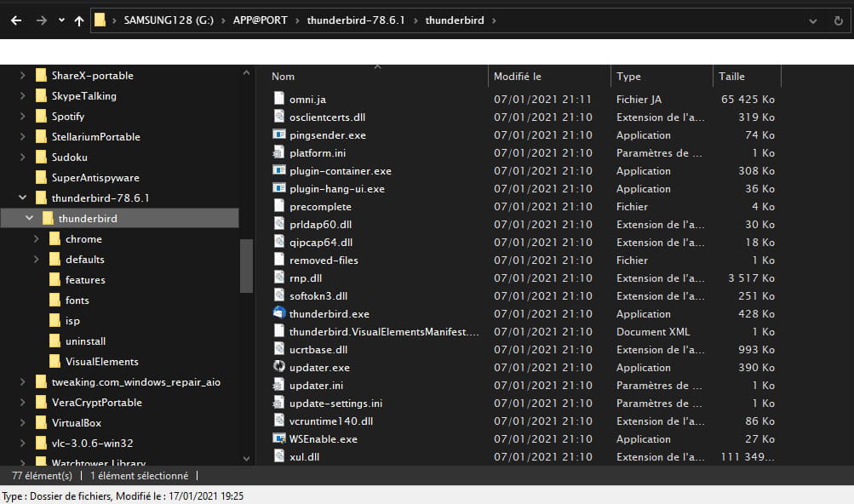Image resolution: width=854 pixels, height=504 pixels.
Task: Open recent locations dropdown arrow
Action: [x=61, y=20]
